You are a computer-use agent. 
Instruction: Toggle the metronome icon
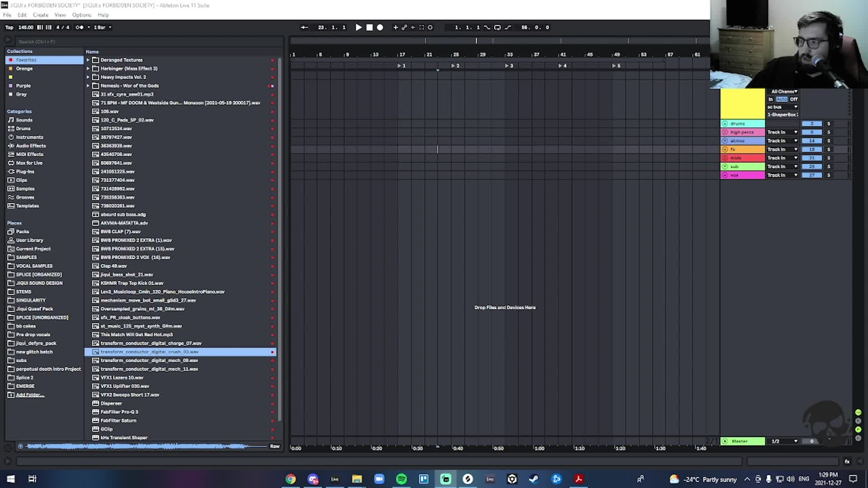79,28
